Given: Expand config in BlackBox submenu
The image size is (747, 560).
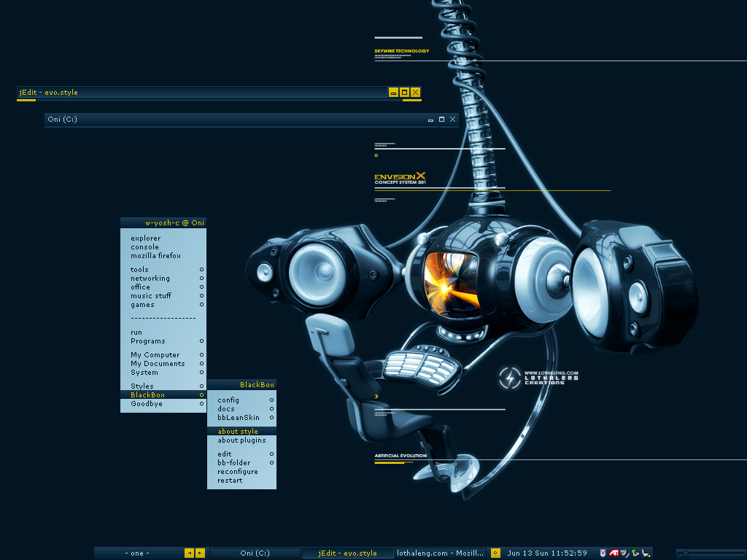Looking at the screenshot, I should [x=241, y=400].
